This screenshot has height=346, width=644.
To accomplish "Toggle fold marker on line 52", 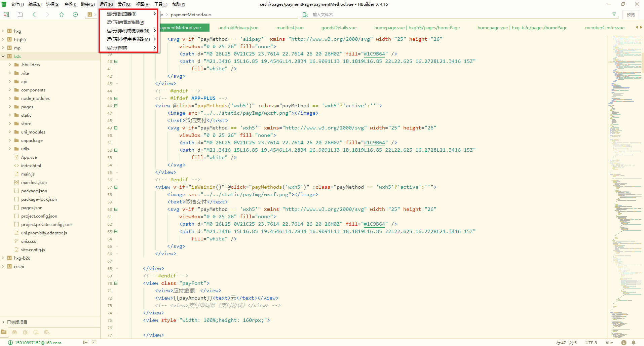I will point(116,150).
